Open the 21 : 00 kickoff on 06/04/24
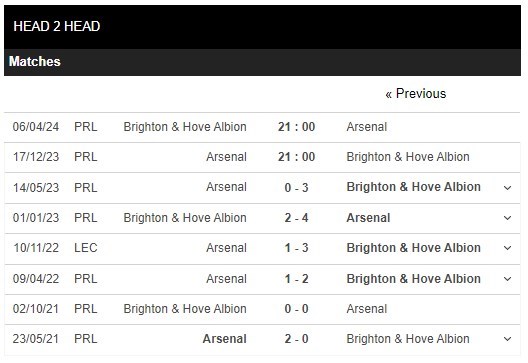 tap(296, 127)
